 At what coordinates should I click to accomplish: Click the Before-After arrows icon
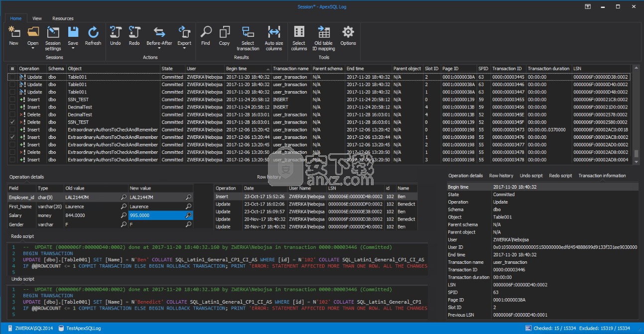coord(159,32)
